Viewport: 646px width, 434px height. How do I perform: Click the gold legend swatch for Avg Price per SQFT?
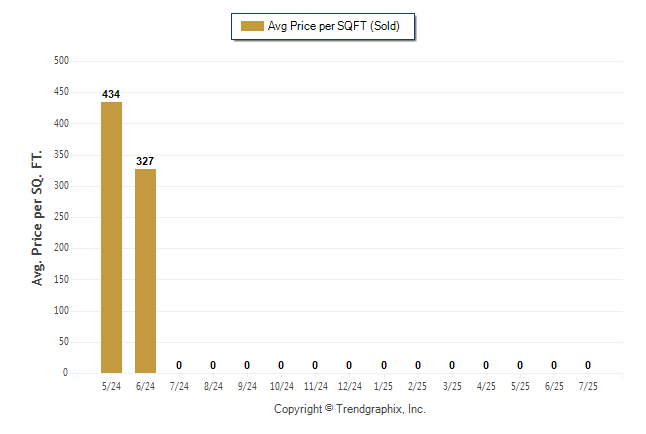click(252, 26)
